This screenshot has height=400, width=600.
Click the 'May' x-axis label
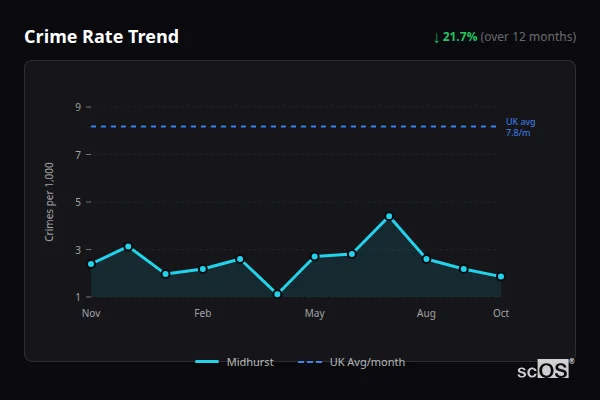coord(315,313)
